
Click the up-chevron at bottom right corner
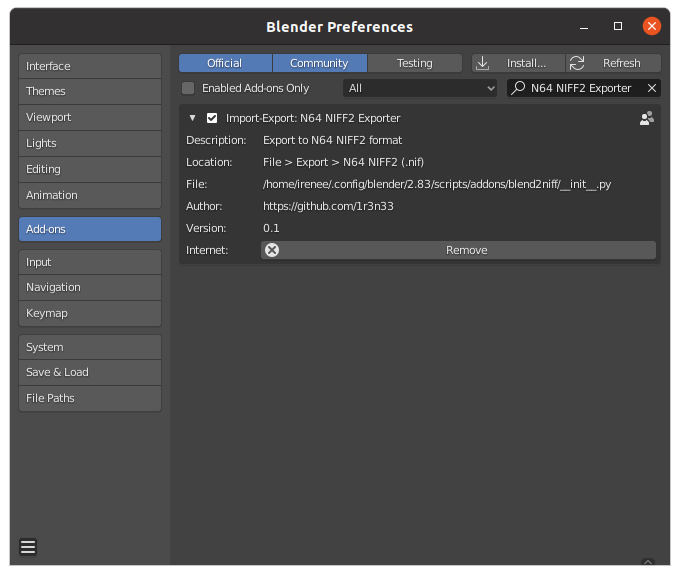[648, 562]
